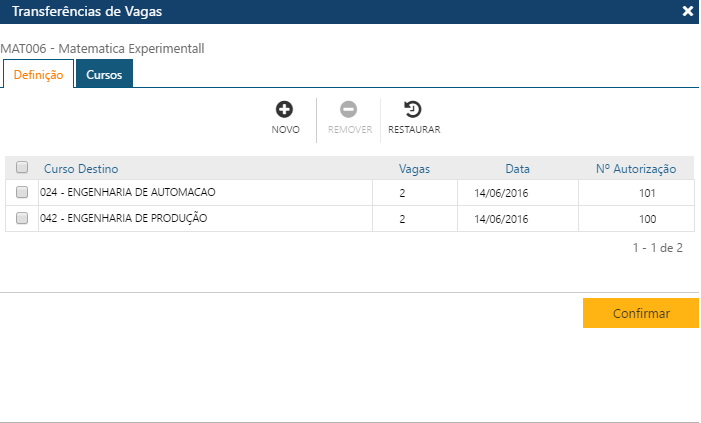Viewport: 701px width, 423px height.
Task: Sort by the Curso Destino column header
Action: tap(81, 169)
